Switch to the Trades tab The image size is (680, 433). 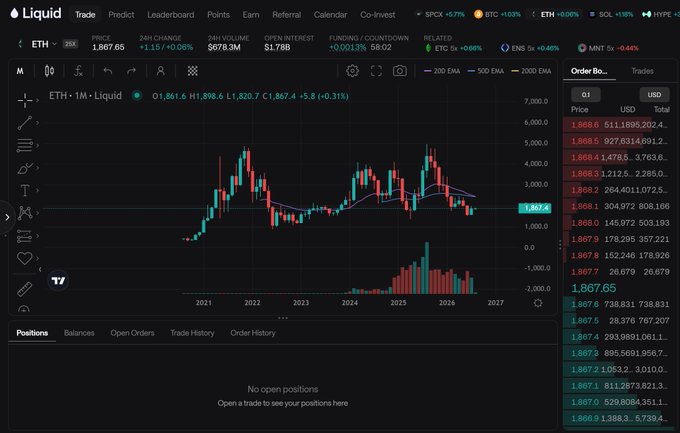[642, 71]
